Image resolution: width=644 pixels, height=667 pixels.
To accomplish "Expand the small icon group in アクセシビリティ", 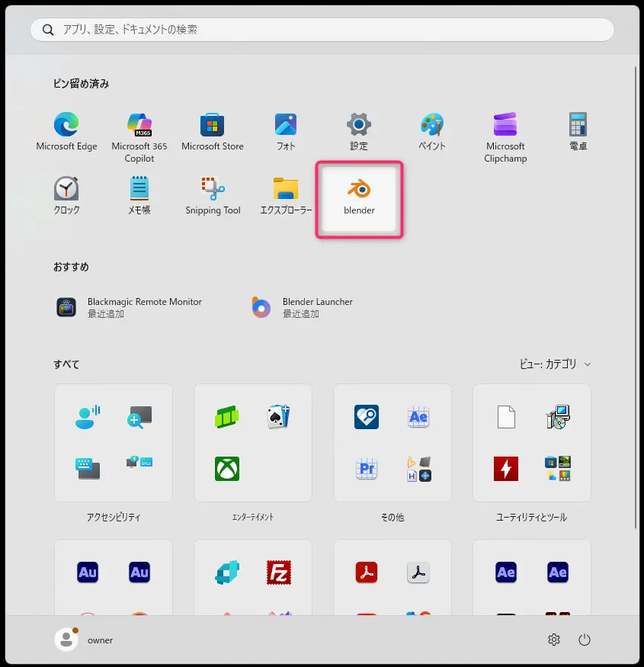I will click(139, 463).
